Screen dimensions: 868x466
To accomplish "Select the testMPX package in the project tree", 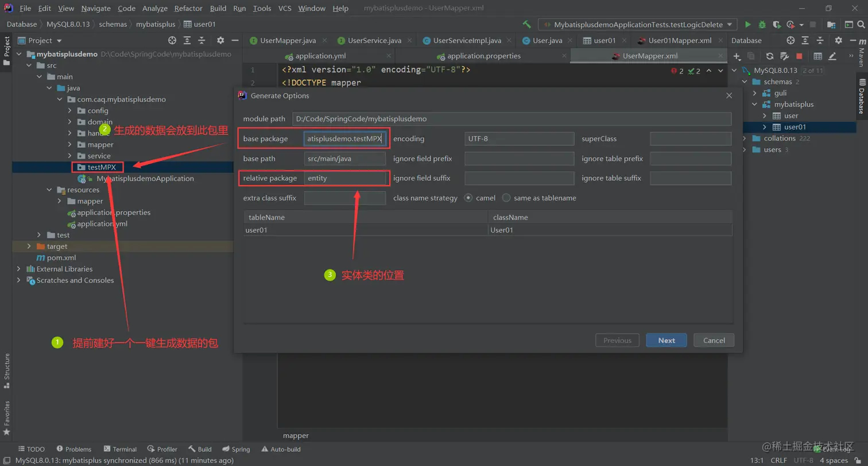I will click(102, 167).
